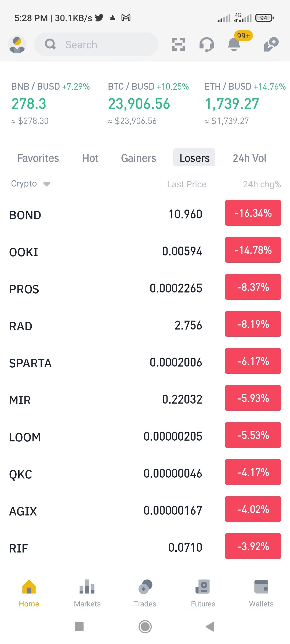The height and width of the screenshot is (644, 290).
Task: Open the Hot tab
Action: tap(90, 158)
